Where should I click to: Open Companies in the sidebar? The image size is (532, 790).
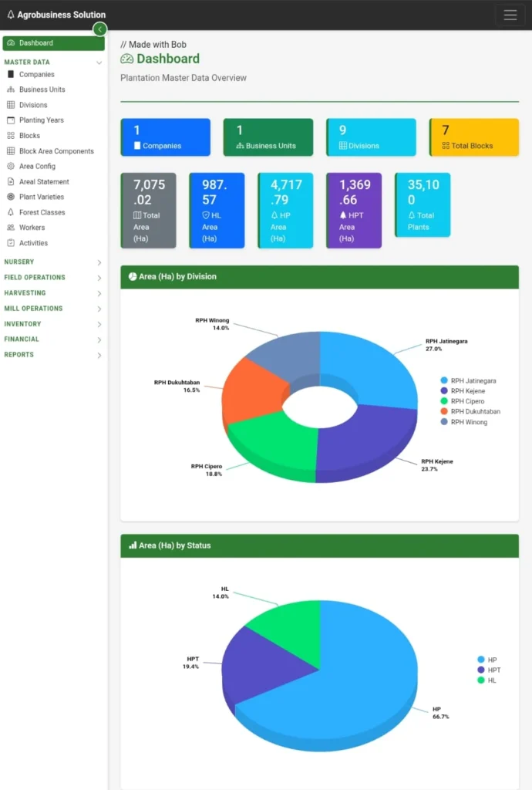point(37,74)
